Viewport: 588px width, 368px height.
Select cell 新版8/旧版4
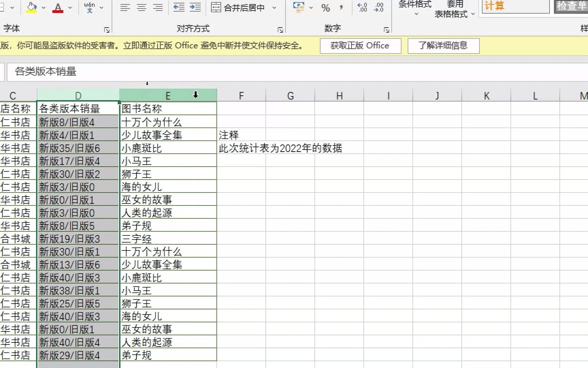tap(78, 122)
